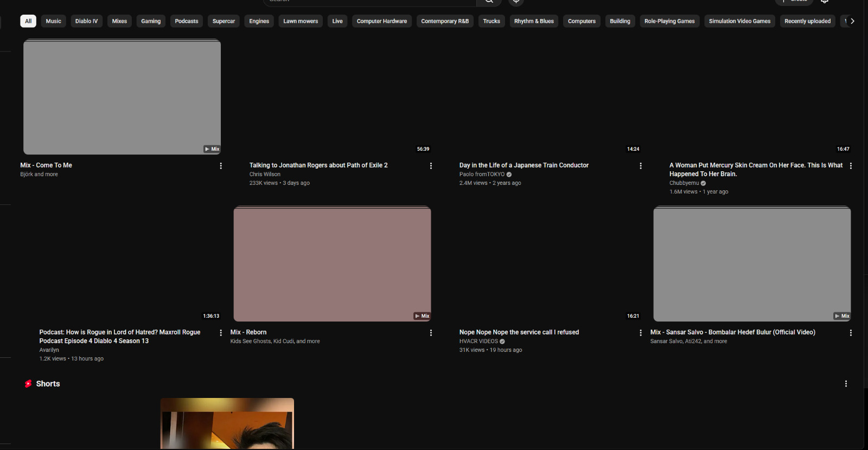Click verified badge next to HVACR VIDEOS

502,342
